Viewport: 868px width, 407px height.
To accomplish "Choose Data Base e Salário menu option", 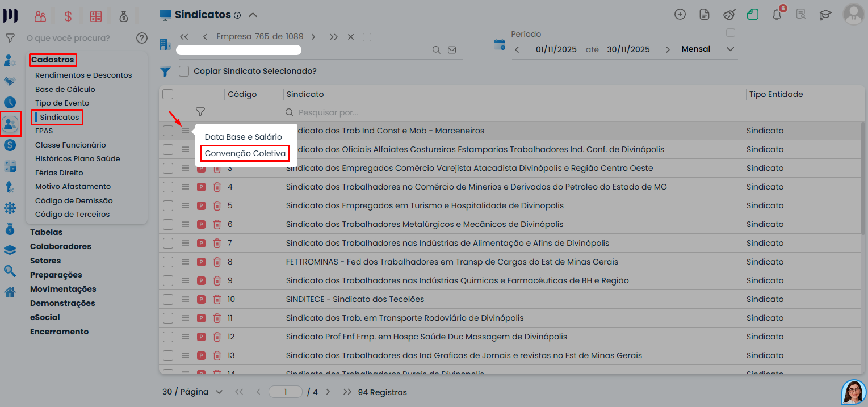I will click(243, 137).
